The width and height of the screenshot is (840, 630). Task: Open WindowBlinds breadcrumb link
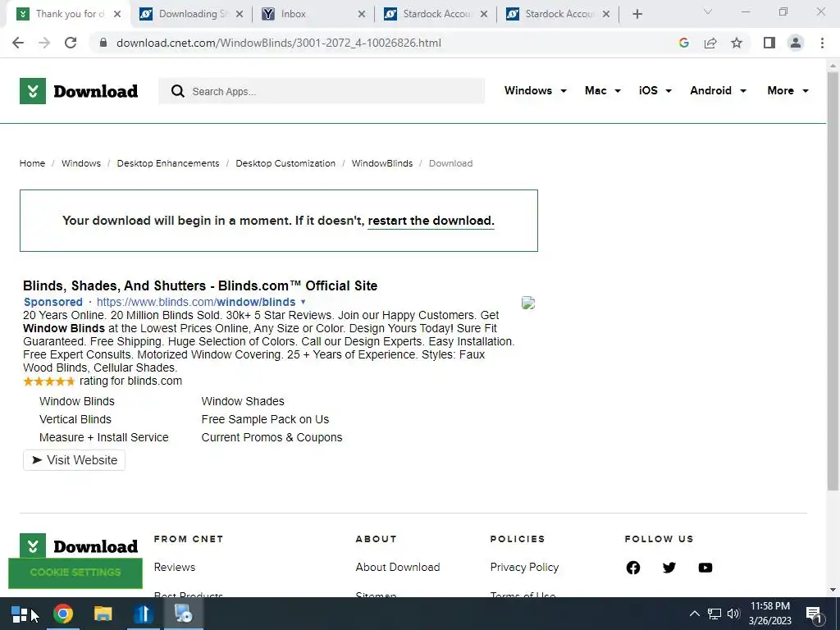tap(382, 163)
